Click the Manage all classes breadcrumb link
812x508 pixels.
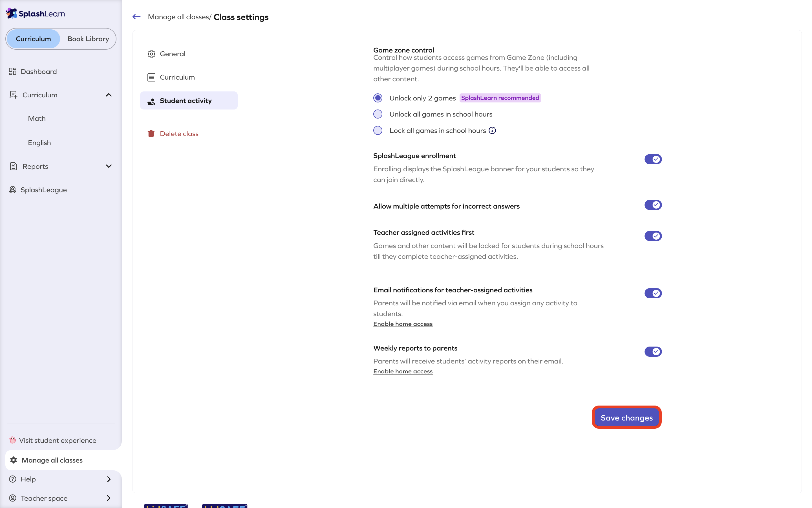(x=180, y=17)
